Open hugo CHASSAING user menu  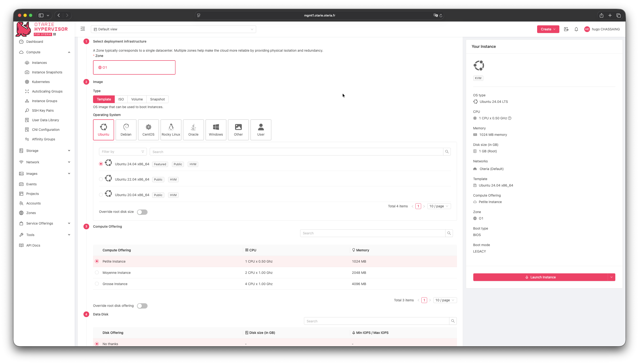[602, 29]
